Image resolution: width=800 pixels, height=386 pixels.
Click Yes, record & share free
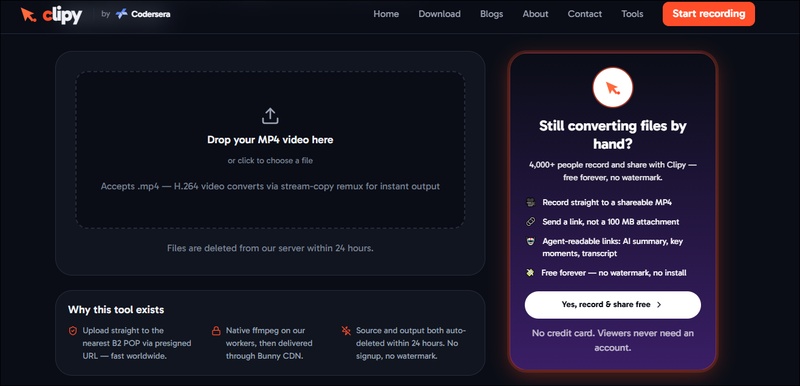tap(613, 305)
